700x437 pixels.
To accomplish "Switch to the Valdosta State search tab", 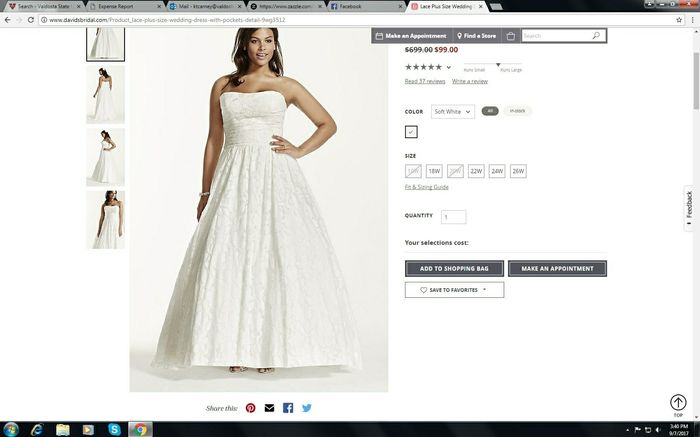I will pos(43,6).
